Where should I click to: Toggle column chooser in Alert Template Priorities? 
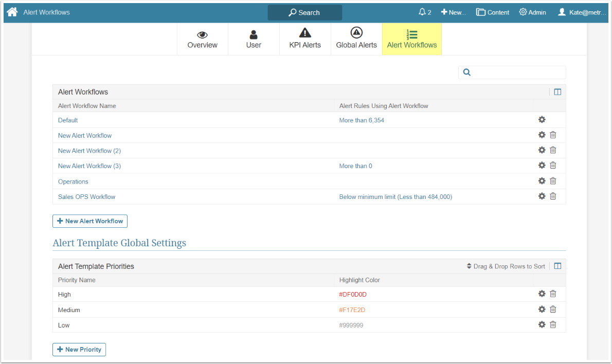pyautogui.click(x=557, y=266)
